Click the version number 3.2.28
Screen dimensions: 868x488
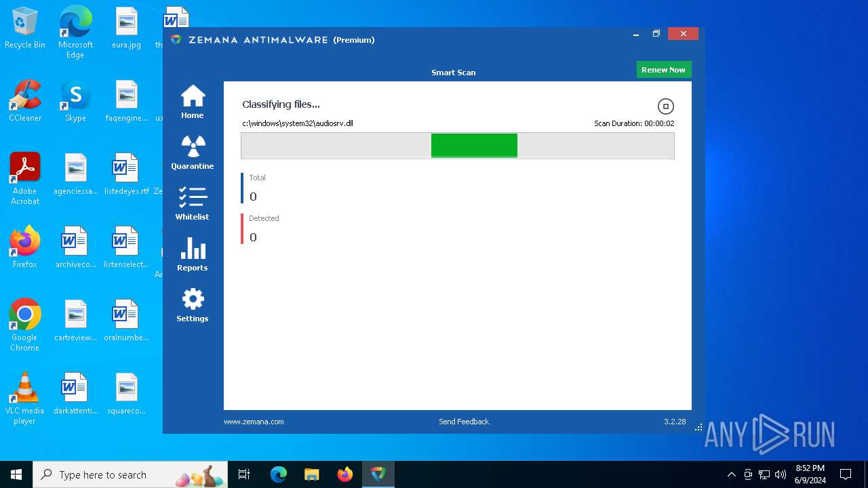[x=675, y=422]
